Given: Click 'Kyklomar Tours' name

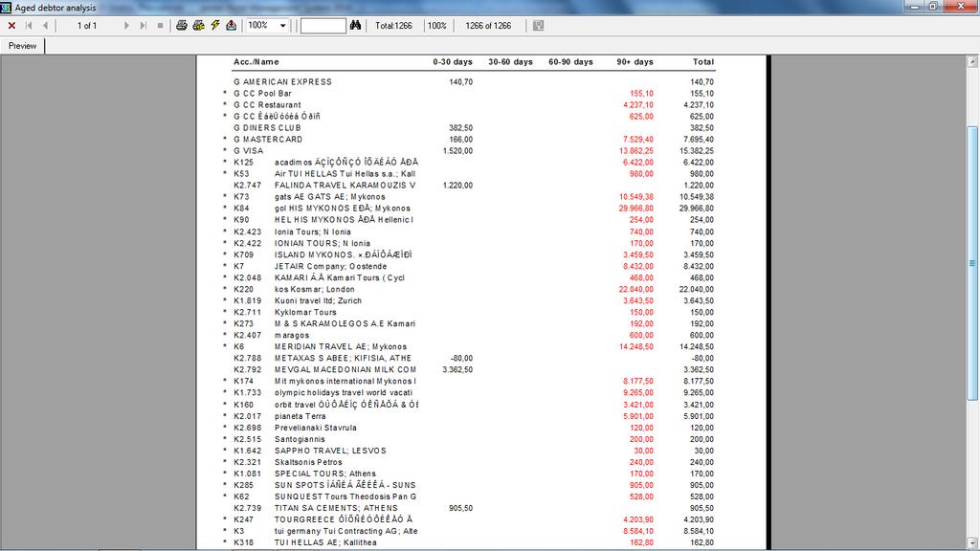Looking at the screenshot, I should pos(305,313).
